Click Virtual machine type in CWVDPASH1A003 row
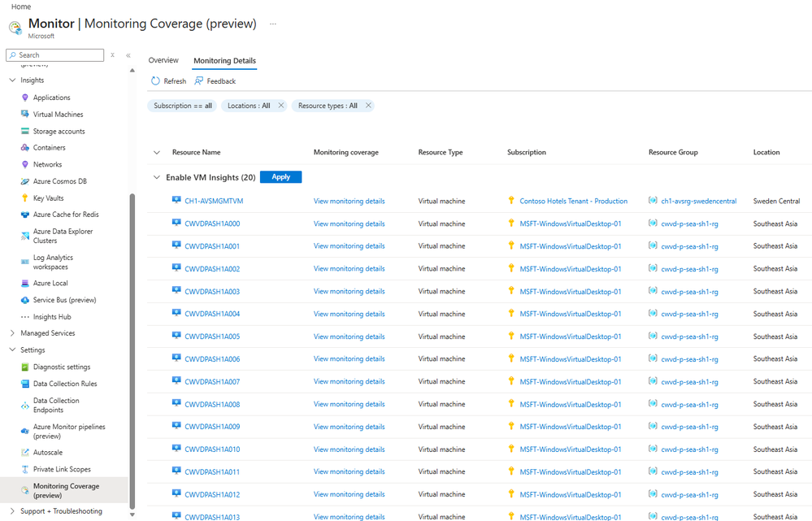Image resolution: width=812 pixels, height=521 pixels. click(x=441, y=292)
